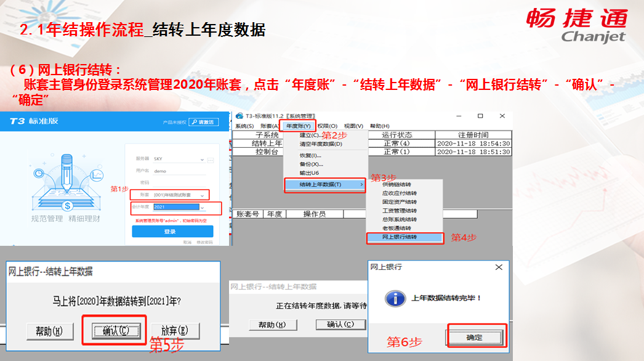This screenshot has width=644, height=361.
Task: Select 老板通结转 in the submenu
Action: [x=396, y=228]
